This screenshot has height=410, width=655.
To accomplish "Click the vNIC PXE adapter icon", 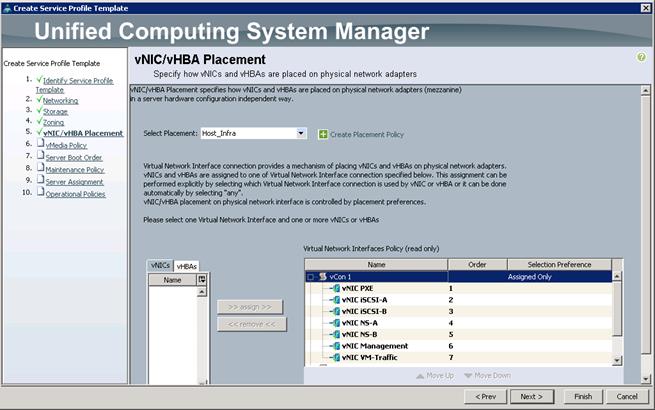I will (x=336, y=288).
